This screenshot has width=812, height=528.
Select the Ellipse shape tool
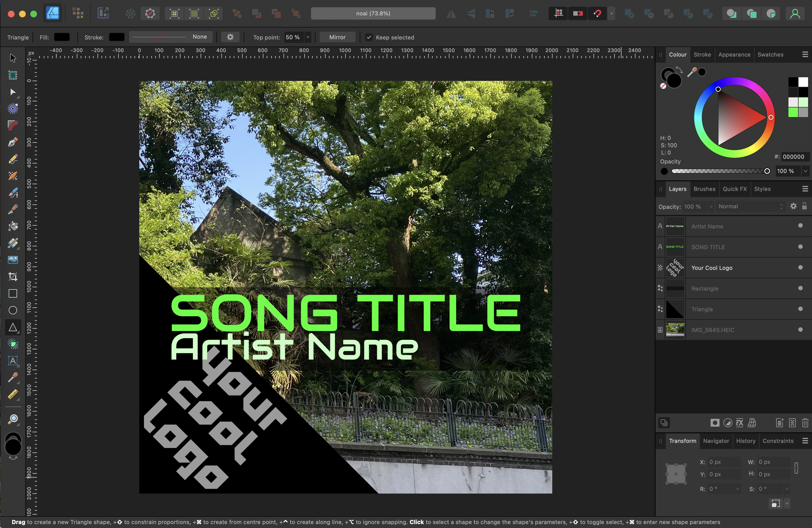(x=13, y=310)
